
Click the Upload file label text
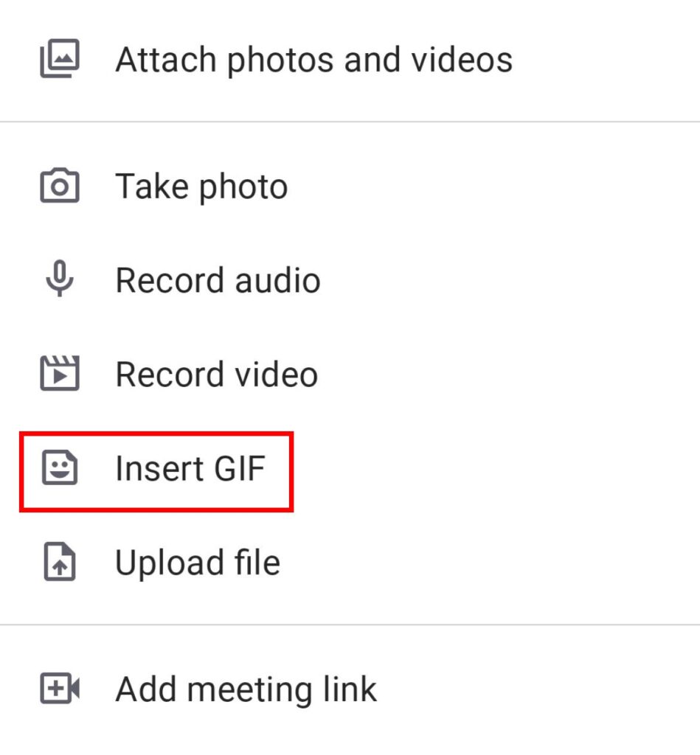point(198,562)
